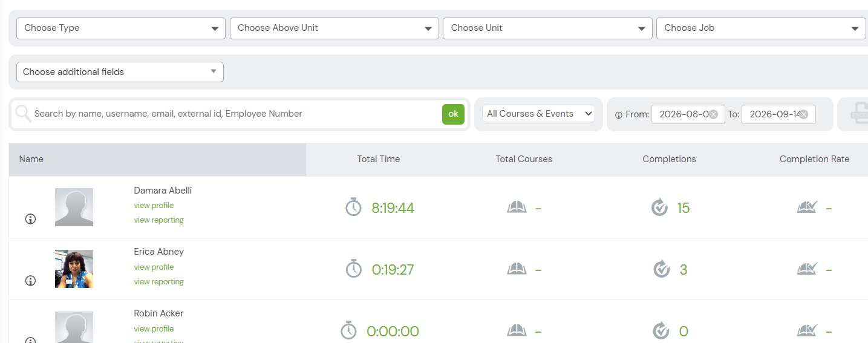This screenshot has width=868, height=343.
Task: Click courses book icon for Erica Abney
Action: point(517,269)
